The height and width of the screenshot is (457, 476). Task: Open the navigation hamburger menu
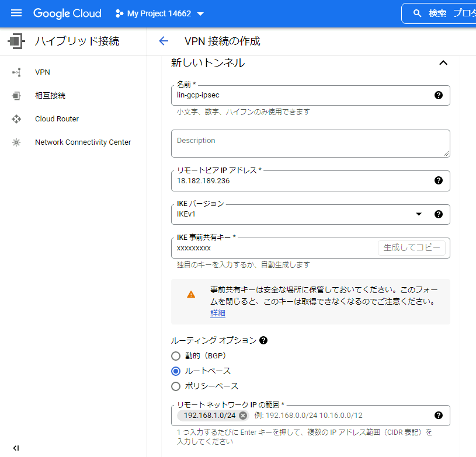(x=16, y=13)
